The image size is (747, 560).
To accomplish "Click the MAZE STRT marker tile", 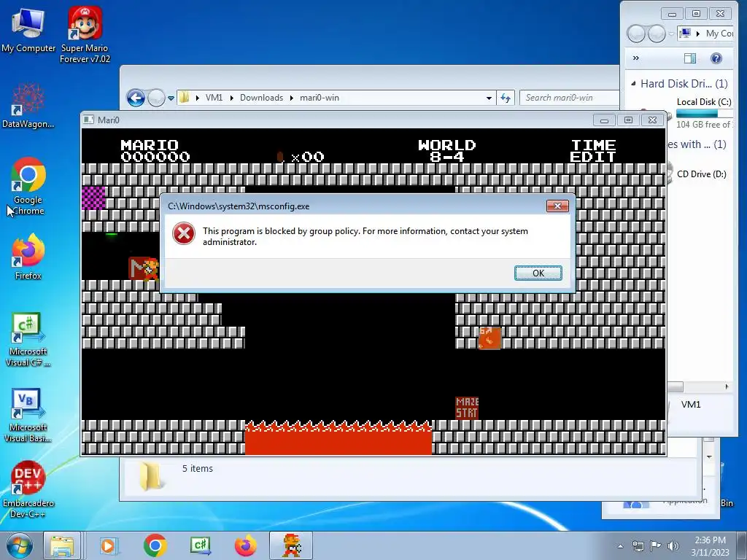I will [x=467, y=408].
